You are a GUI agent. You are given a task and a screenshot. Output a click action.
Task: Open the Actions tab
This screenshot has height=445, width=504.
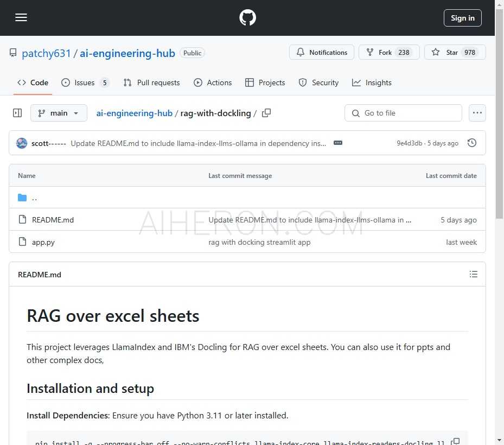pos(213,82)
